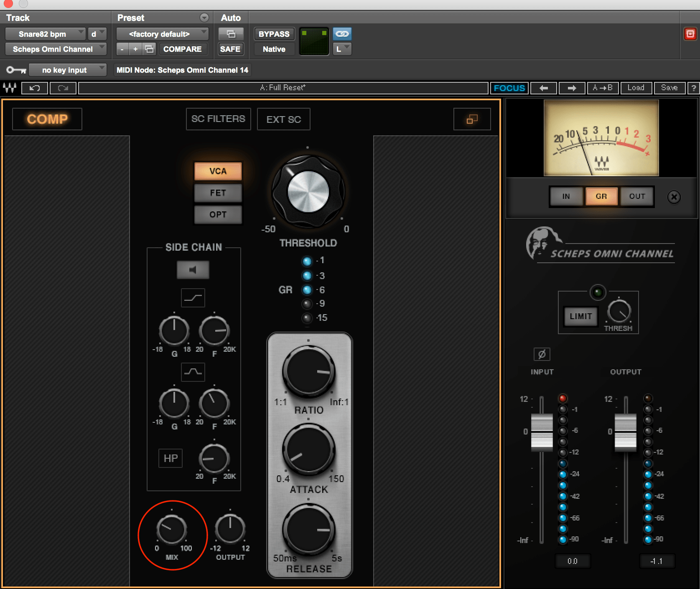700x589 pixels.
Task: Click the OUTPUT fader handle
Action: (x=625, y=432)
